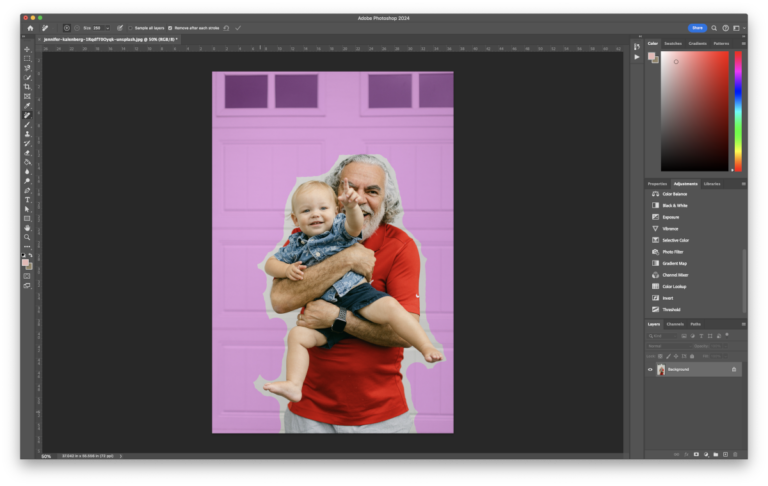This screenshot has height=486, width=768.
Task: Select the Brush tool
Action: (x=27, y=124)
